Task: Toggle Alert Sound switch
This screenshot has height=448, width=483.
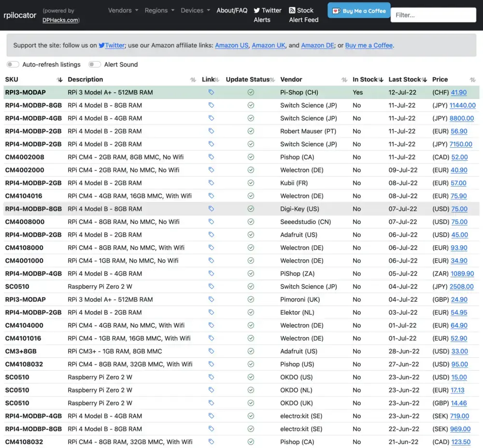Action: pyautogui.click(x=94, y=64)
